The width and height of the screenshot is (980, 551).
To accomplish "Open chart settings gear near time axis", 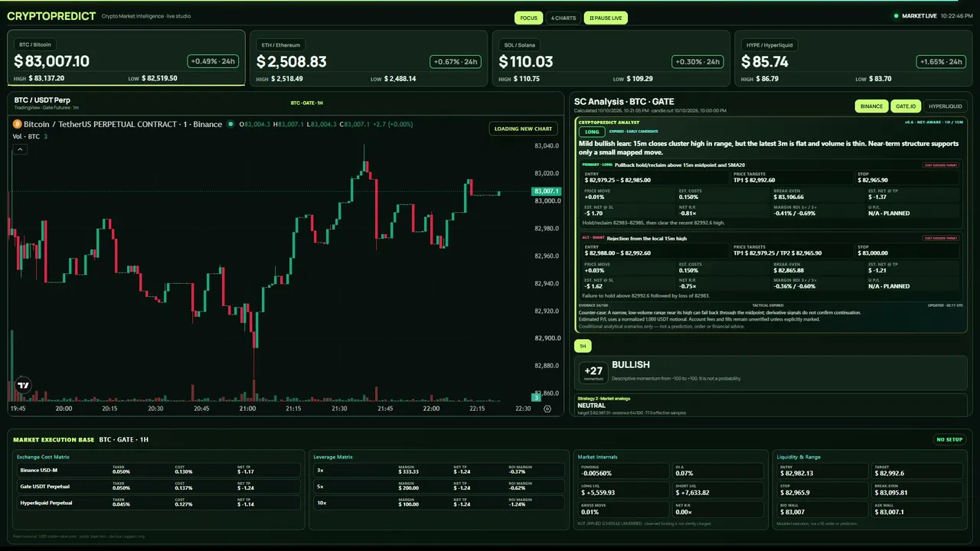I will pyautogui.click(x=547, y=409).
